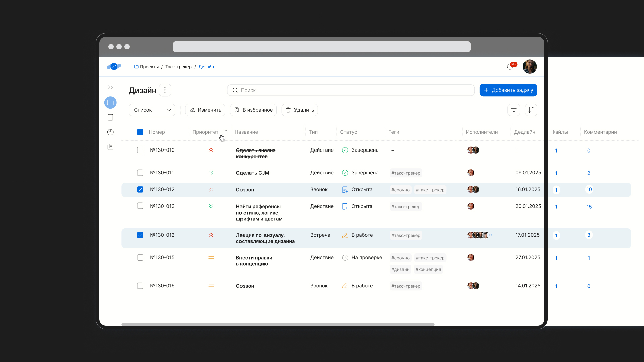Toggle the select-all header checkbox

pyautogui.click(x=140, y=132)
